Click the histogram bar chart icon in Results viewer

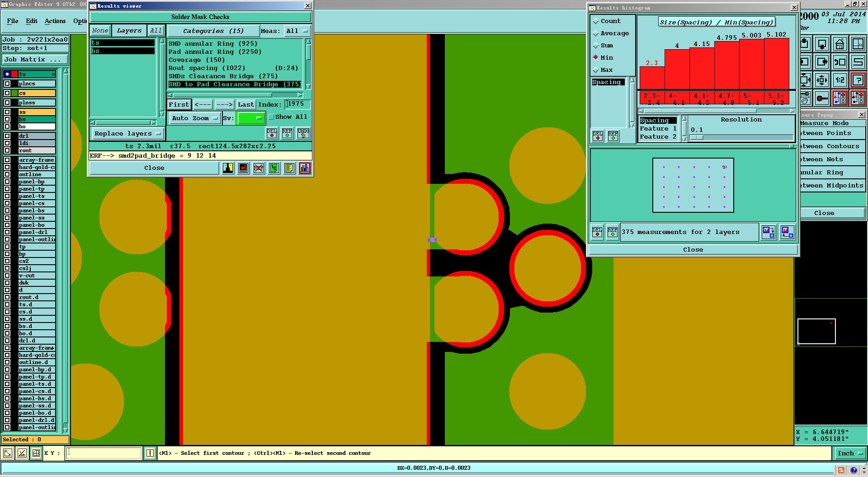[305, 168]
